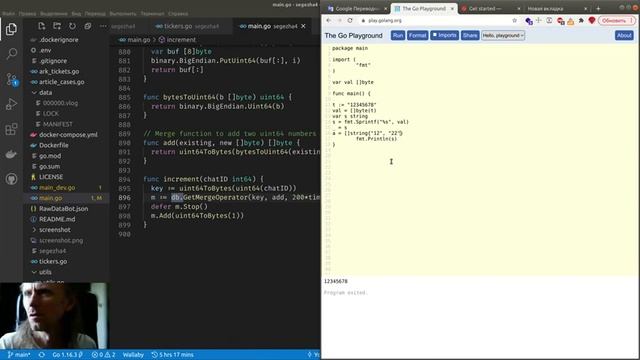The height and width of the screenshot is (360, 640).
Task: Click the Share button in the playground
Action: pos(470,36)
